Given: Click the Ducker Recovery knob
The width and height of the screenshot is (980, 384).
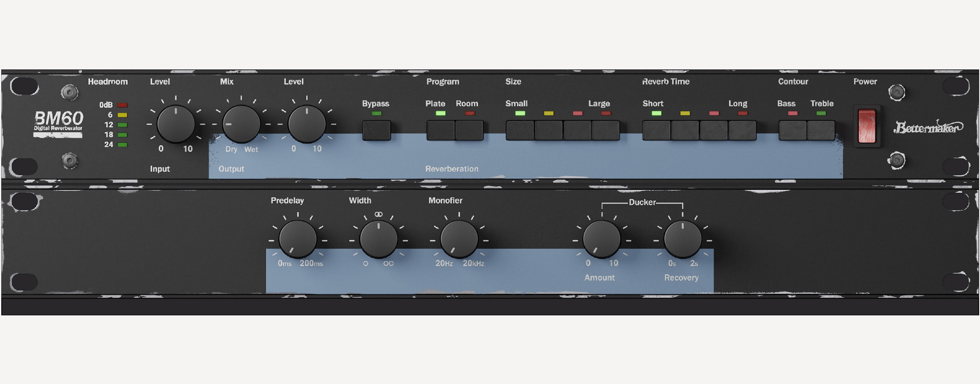Looking at the screenshot, I should (682, 240).
